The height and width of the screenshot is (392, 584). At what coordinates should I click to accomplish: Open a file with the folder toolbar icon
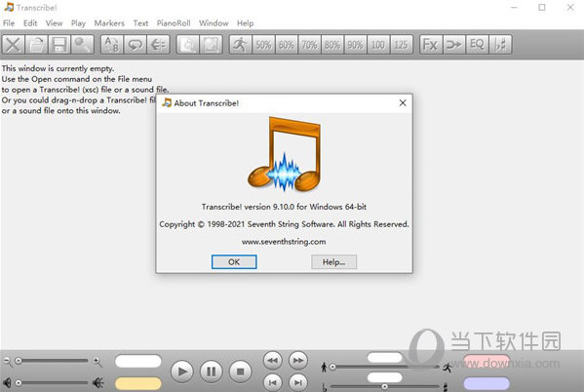pyautogui.click(x=36, y=45)
